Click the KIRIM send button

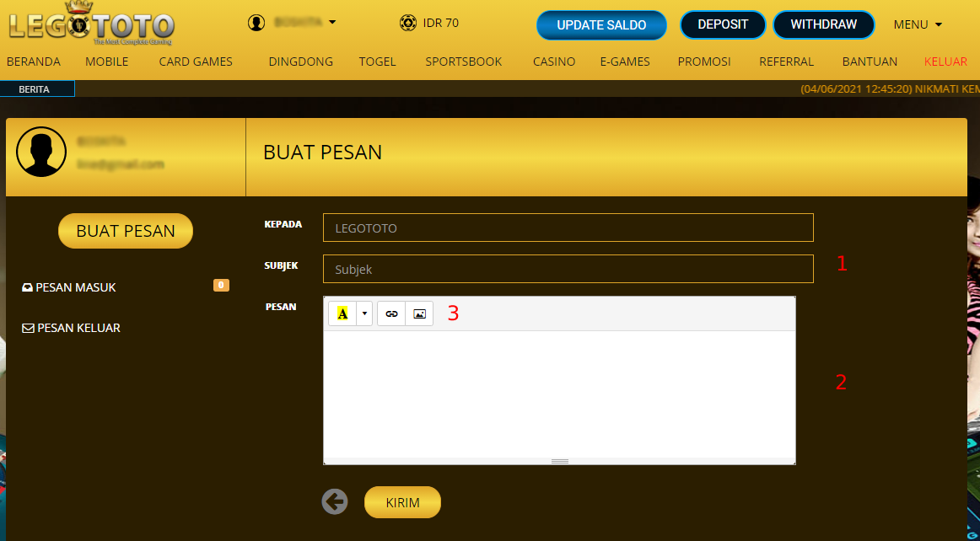click(x=402, y=502)
